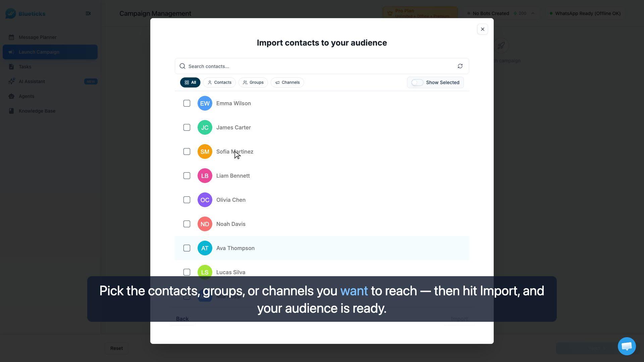Screen dimensions: 644x362
Task: Click the Liam Bennett name
Action: 233,176
